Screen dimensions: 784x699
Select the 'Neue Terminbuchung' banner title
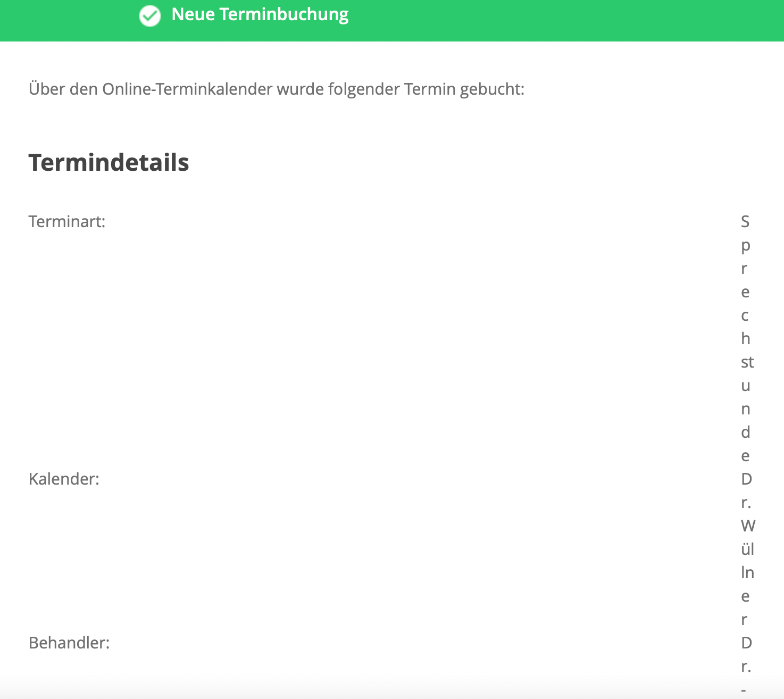(260, 15)
